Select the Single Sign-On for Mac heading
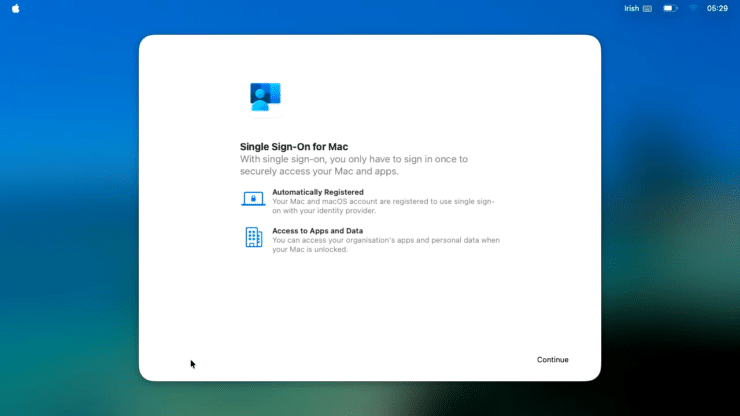Image resolution: width=740 pixels, height=416 pixels. 294,147
